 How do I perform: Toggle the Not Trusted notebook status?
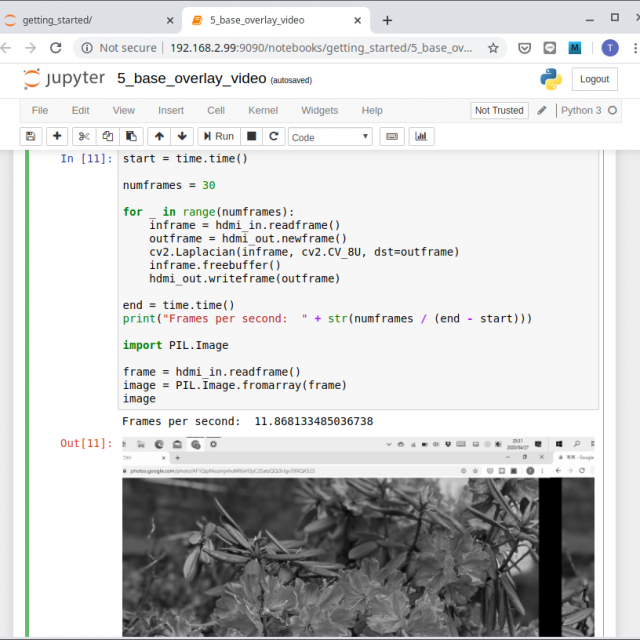[x=499, y=111]
